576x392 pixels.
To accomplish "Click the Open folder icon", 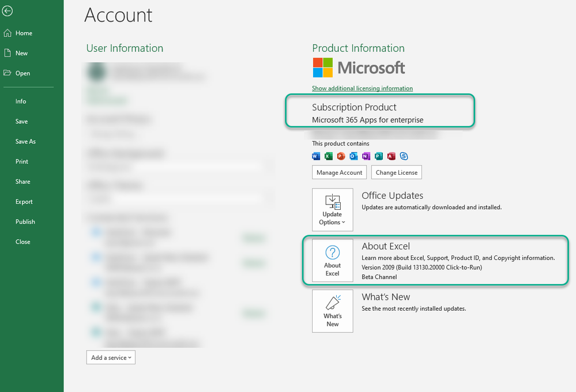I will pyautogui.click(x=7, y=73).
